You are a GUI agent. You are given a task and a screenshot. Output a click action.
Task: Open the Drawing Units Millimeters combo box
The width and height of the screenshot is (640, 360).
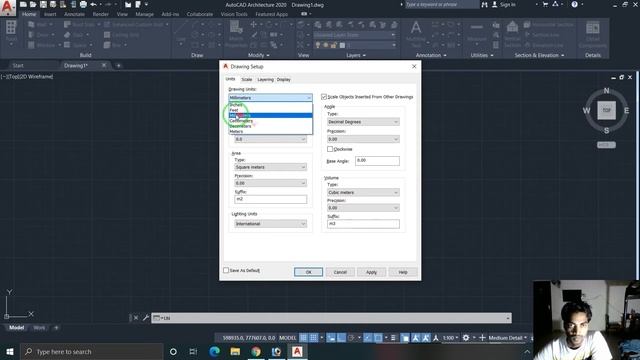click(270, 98)
